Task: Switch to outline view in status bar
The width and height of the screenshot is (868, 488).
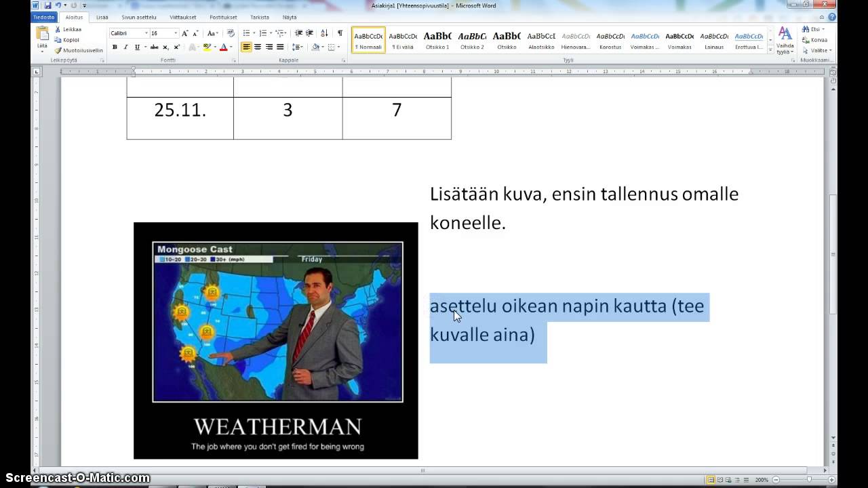Action: (x=737, y=480)
